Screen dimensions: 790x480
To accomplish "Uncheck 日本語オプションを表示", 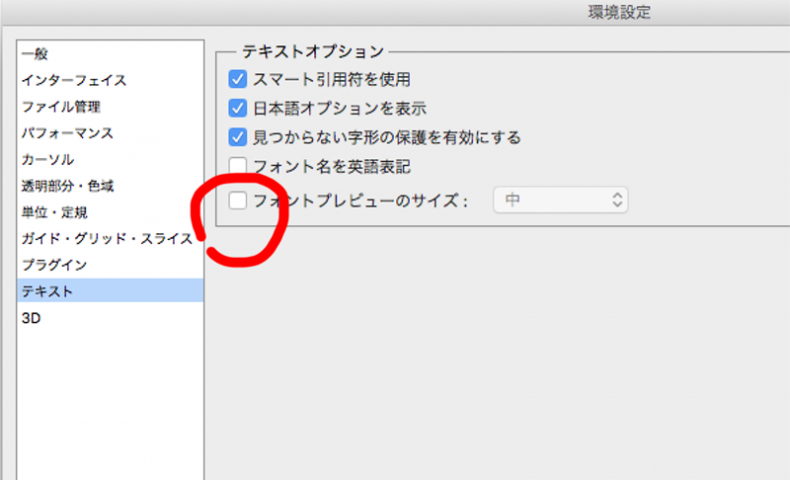I will 237,108.
